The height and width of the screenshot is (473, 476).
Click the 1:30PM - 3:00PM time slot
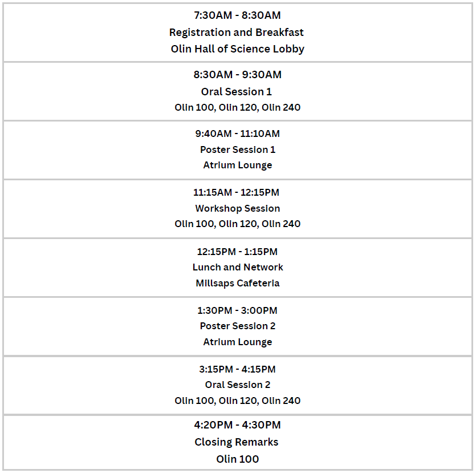[x=237, y=311]
